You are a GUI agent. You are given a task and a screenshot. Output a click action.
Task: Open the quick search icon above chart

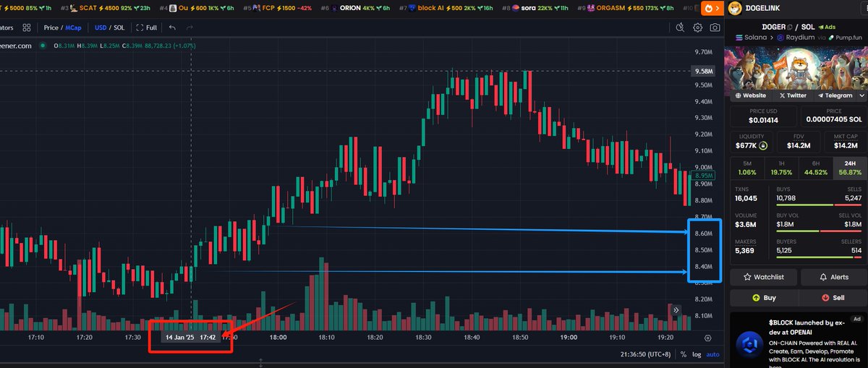click(680, 27)
